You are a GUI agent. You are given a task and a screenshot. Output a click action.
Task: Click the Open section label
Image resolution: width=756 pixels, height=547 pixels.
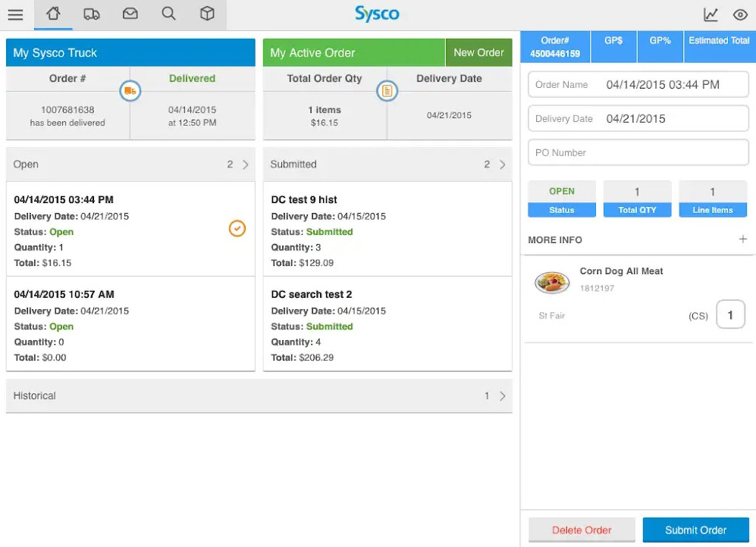[26, 164]
